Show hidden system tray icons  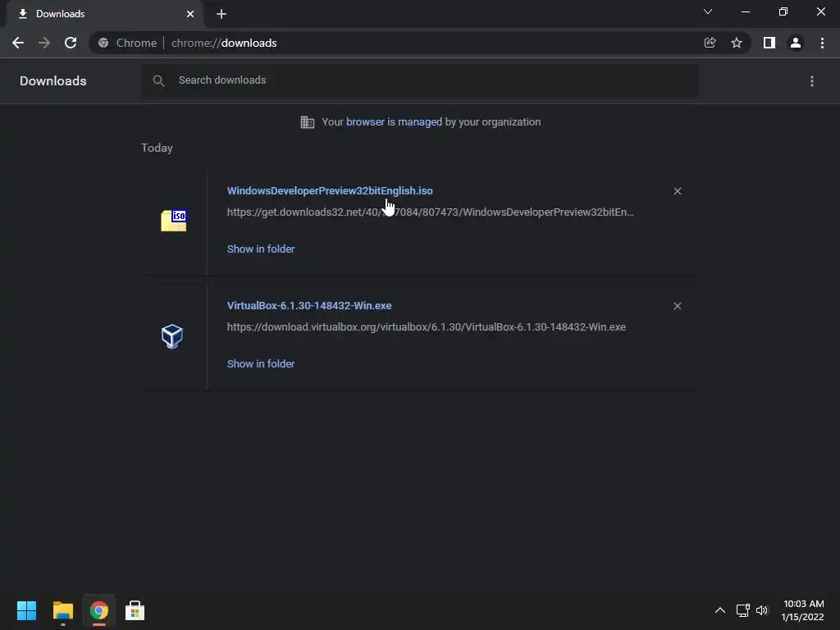tap(720, 610)
